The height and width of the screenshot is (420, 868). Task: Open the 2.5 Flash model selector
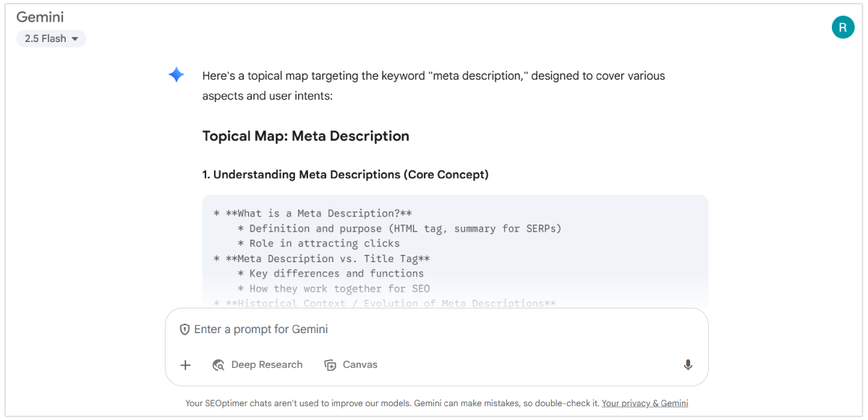click(51, 38)
